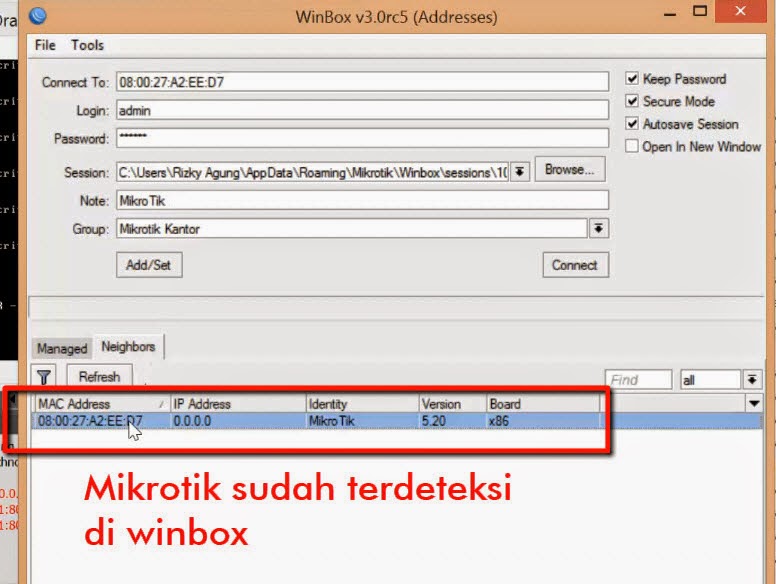Click the Connect To address field
The width and height of the screenshot is (776, 584).
click(362, 82)
